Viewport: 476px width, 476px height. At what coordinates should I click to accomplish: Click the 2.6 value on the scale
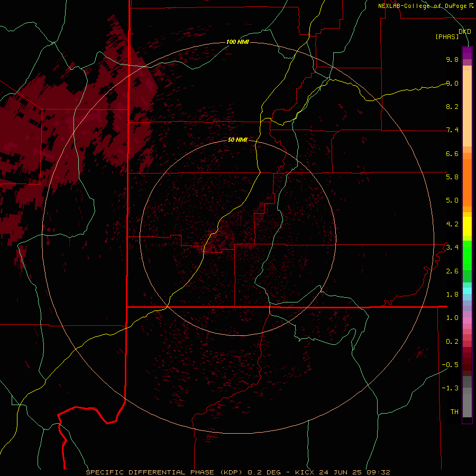click(452, 271)
